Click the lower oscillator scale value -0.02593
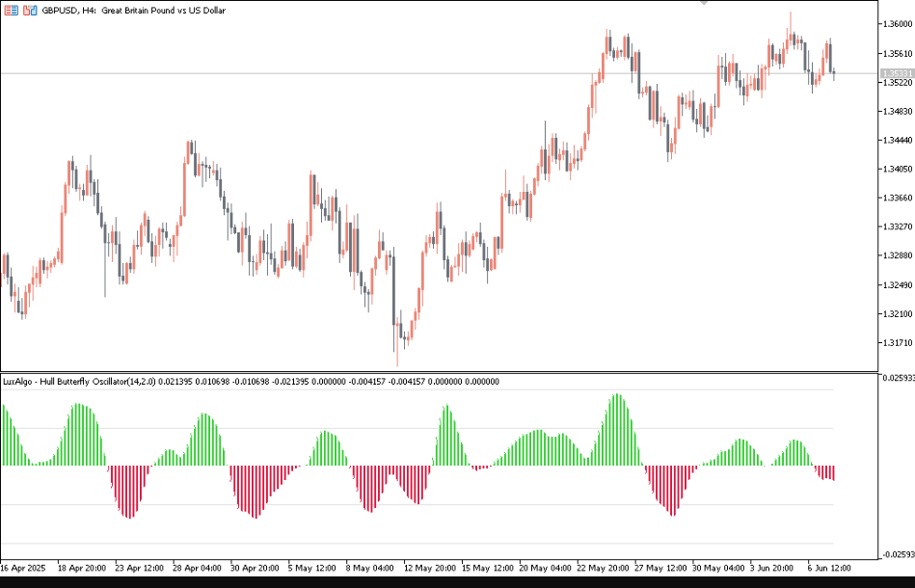 click(897, 554)
